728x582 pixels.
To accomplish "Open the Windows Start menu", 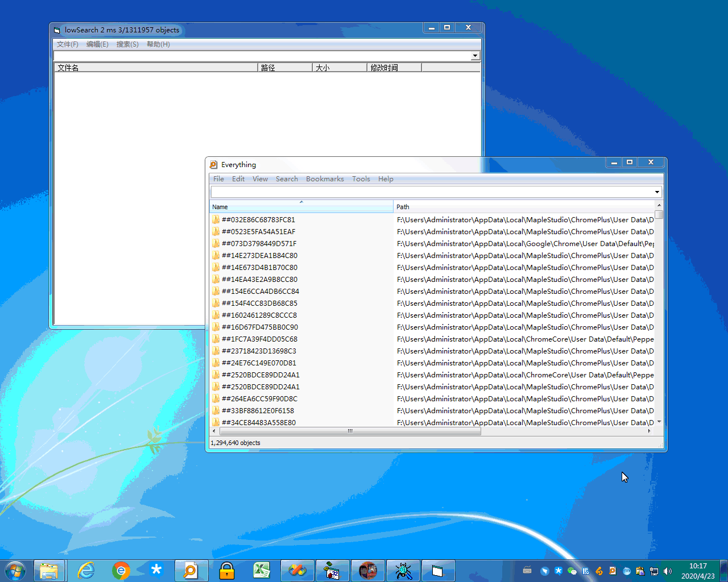I will (x=15, y=571).
